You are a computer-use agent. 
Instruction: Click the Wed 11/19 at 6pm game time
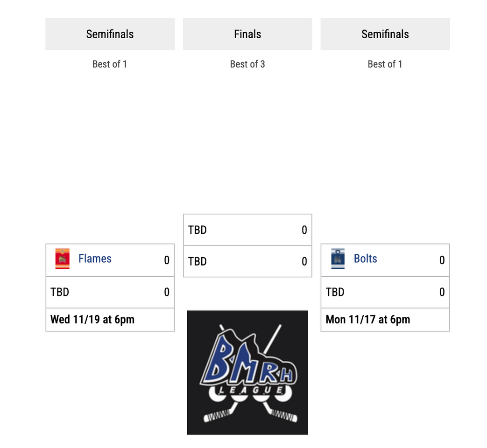click(x=92, y=320)
